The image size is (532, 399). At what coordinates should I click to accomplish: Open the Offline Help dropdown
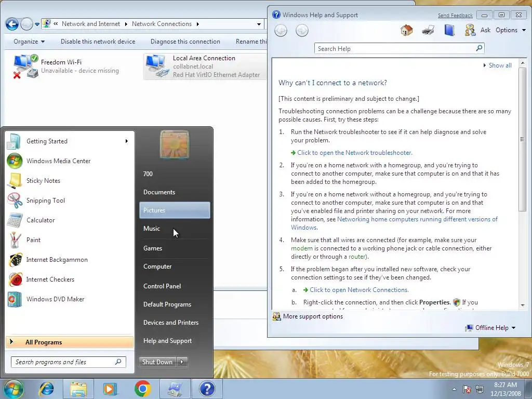pos(490,328)
